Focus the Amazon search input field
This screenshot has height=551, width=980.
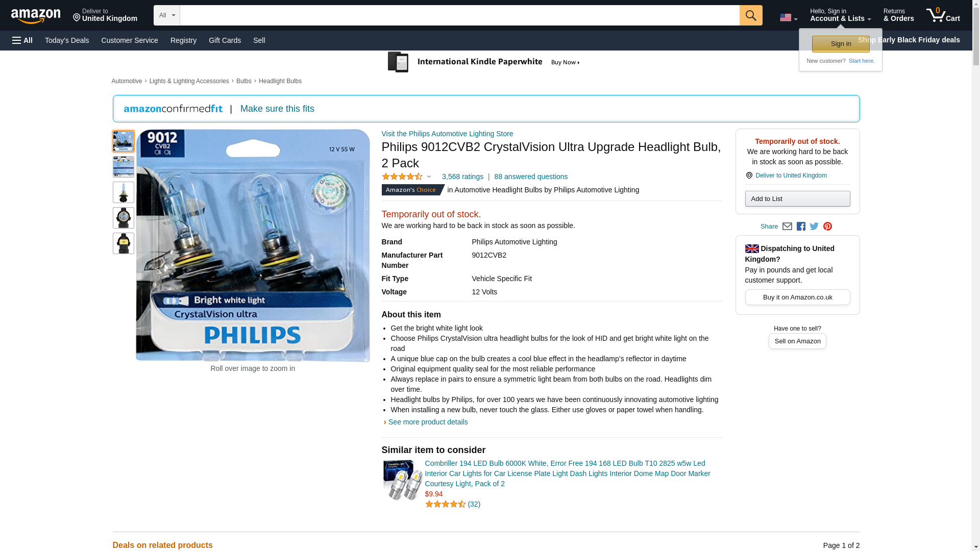point(459,15)
